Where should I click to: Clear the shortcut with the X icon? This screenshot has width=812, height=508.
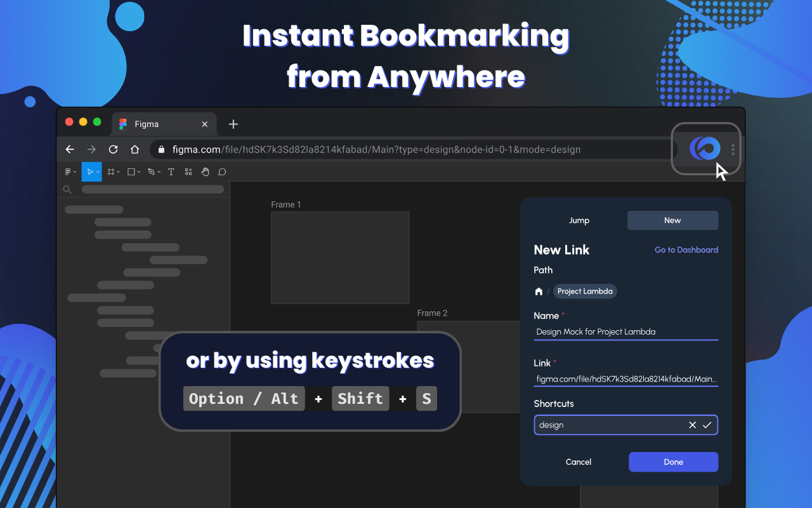point(692,425)
